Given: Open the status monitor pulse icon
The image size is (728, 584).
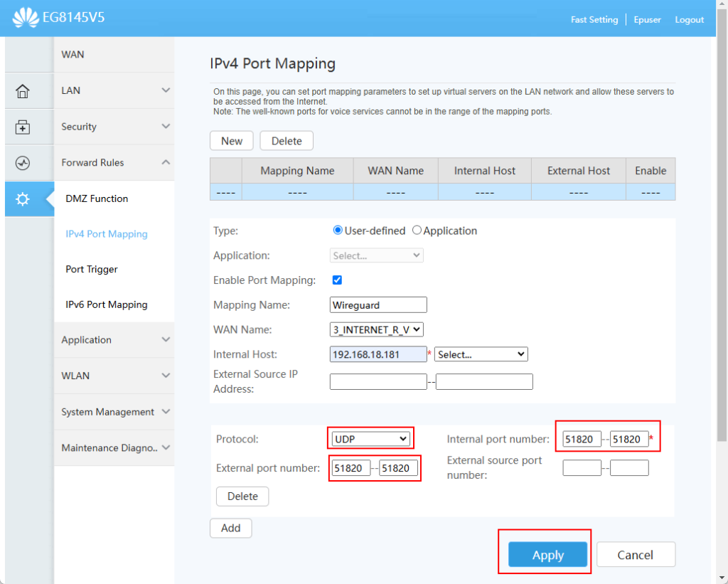Looking at the screenshot, I should 23,163.
